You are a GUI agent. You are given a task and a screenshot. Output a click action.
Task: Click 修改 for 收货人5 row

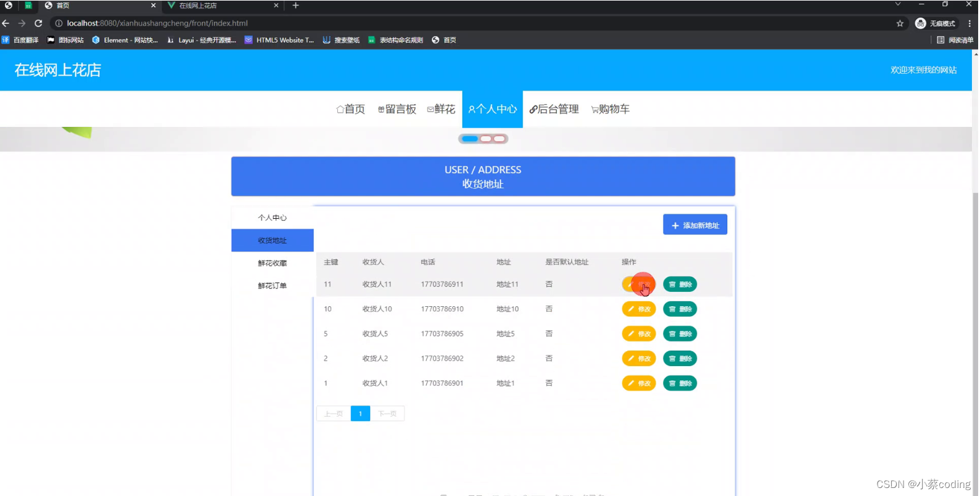pos(638,334)
